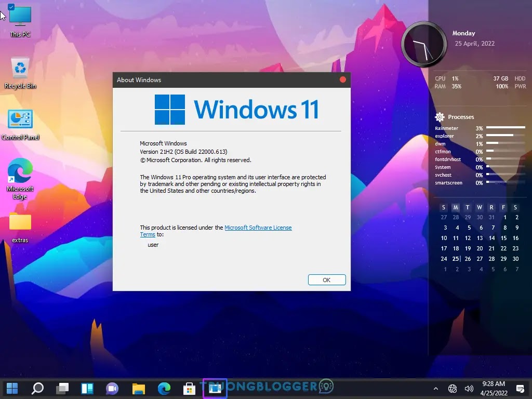Open Microsoft Software License Terms link
Image resolution: width=532 pixels, height=399 pixels.
point(258,228)
